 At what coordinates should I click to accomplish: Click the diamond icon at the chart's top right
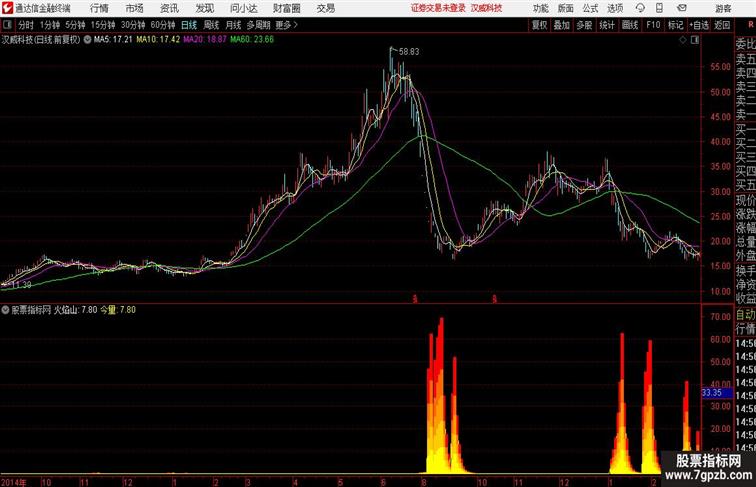[683, 40]
